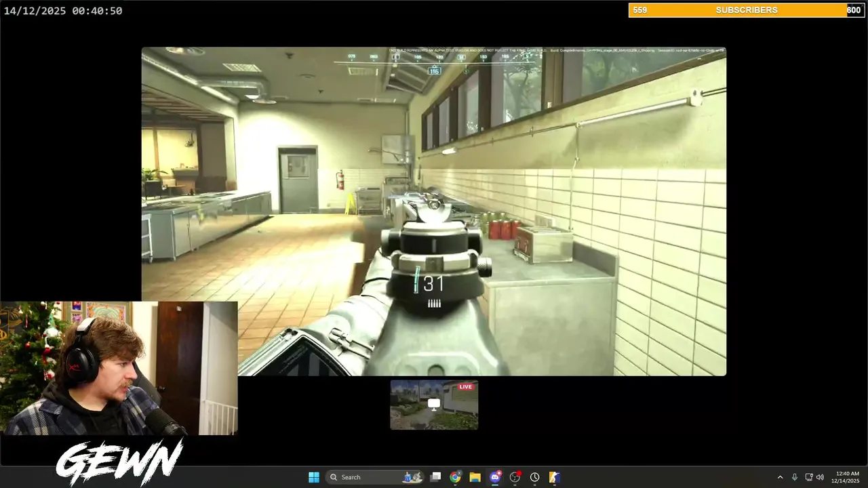Click the taskbar Search box
This screenshot has width=868, height=488.
point(375,477)
